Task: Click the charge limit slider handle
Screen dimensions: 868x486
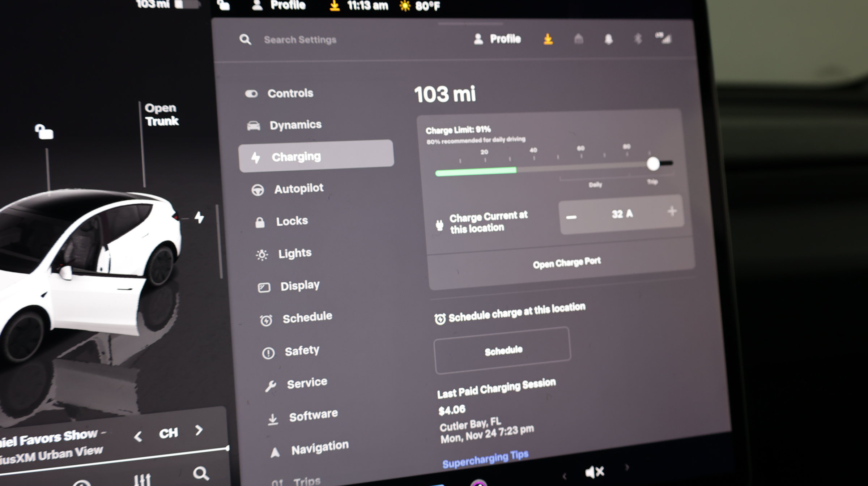Action: click(653, 164)
